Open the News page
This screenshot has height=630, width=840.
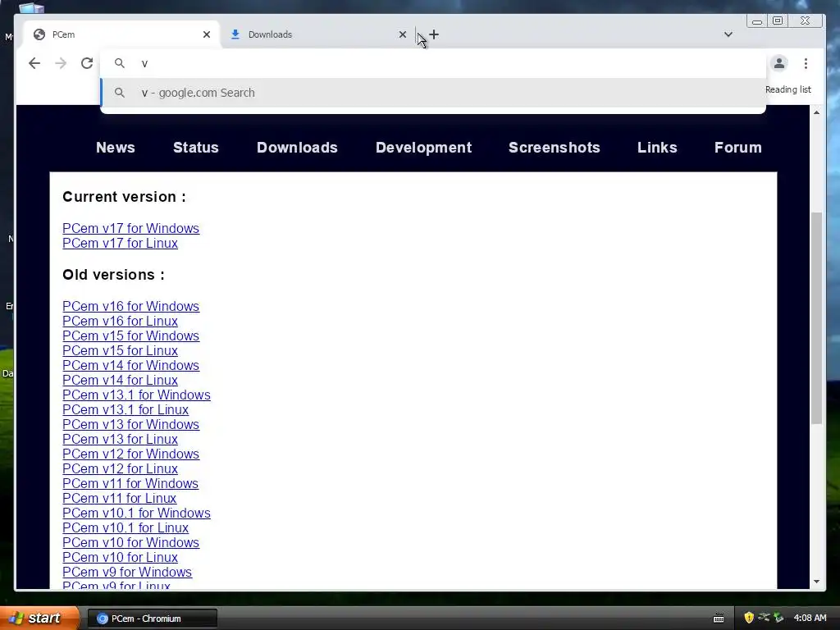tap(116, 148)
